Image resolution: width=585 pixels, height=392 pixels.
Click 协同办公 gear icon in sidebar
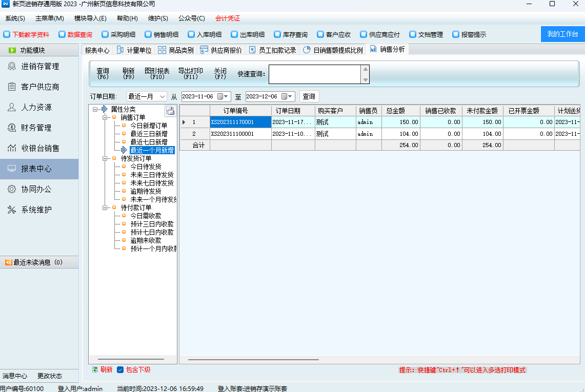[12, 190]
